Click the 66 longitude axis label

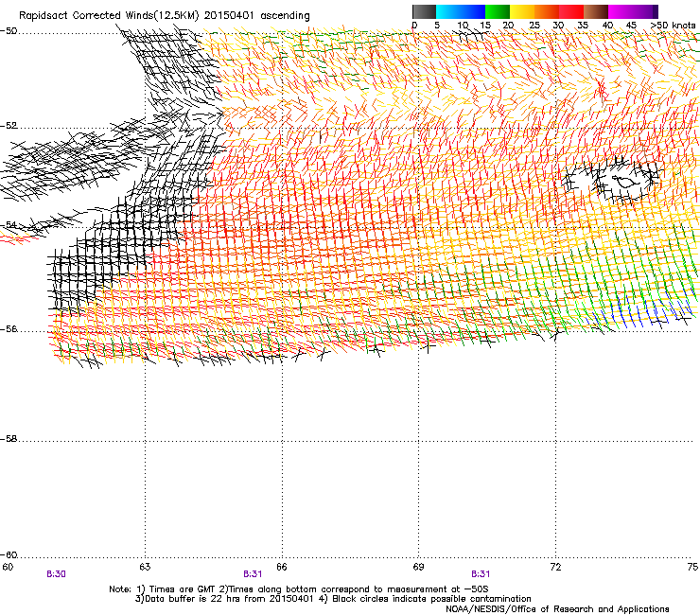tap(281, 567)
